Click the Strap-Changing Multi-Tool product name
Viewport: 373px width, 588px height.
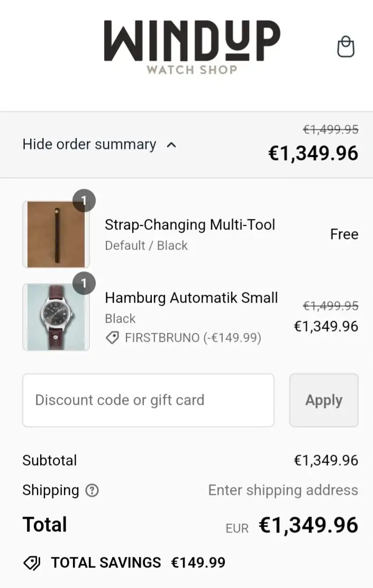click(x=190, y=225)
